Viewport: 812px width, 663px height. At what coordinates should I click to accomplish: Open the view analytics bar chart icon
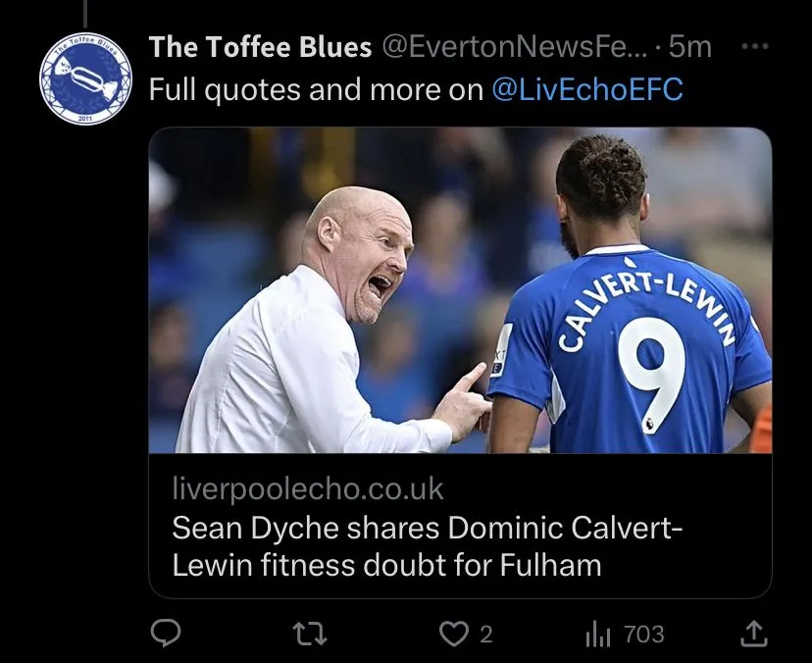click(x=598, y=636)
